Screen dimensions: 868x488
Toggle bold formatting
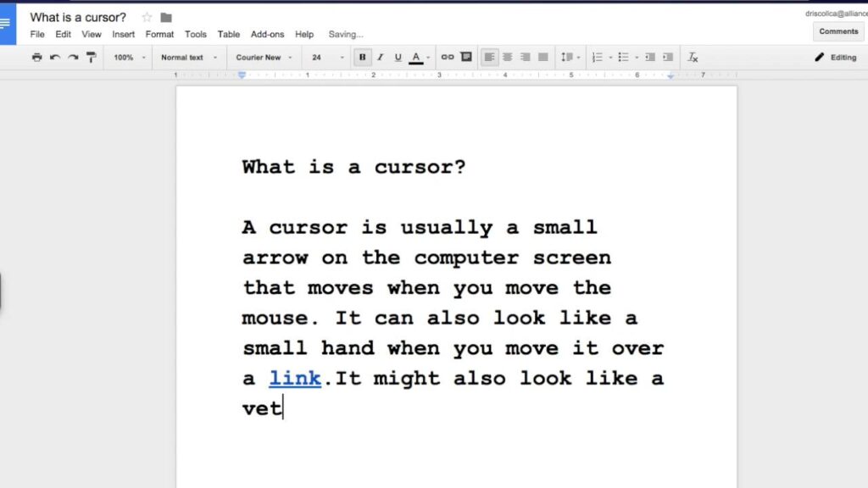pyautogui.click(x=362, y=57)
